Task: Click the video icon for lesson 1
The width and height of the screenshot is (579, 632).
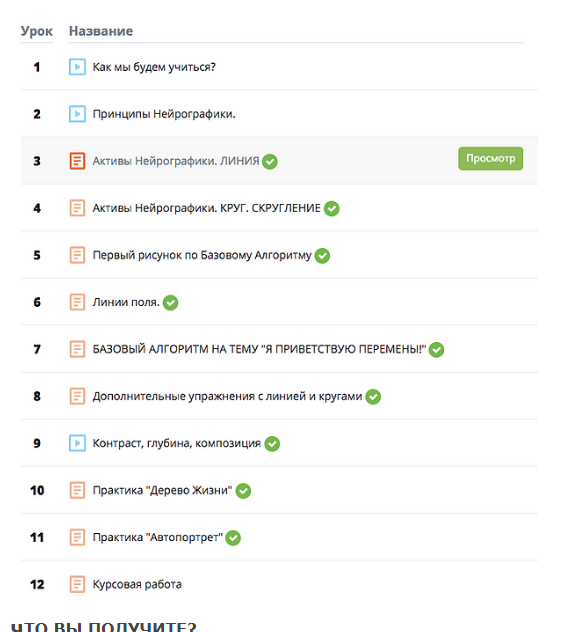Action: [77, 67]
